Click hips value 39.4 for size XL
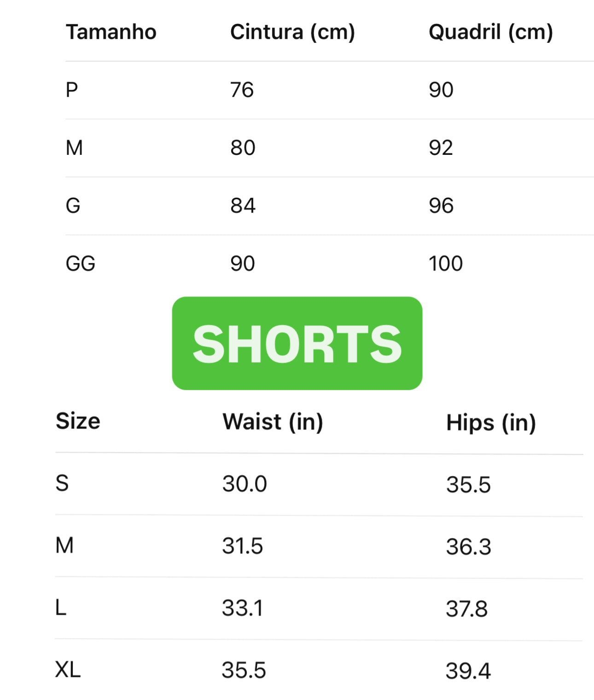The height and width of the screenshot is (700, 594). click(x=468, y=671)
